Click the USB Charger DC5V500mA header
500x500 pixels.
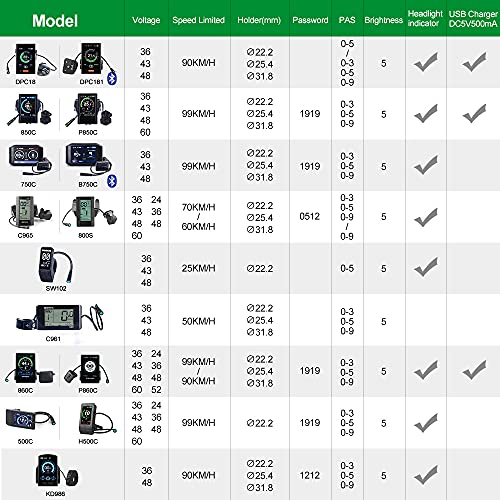click(x=473, y=19)
